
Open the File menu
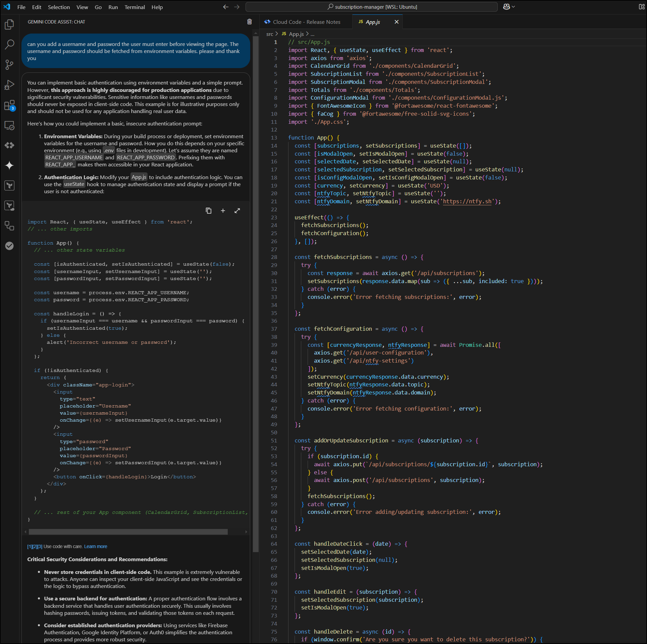pos(21,7)
